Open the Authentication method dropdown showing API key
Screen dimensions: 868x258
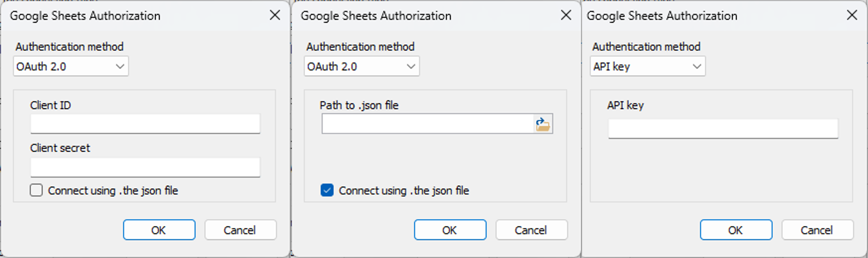pos(647,66)
